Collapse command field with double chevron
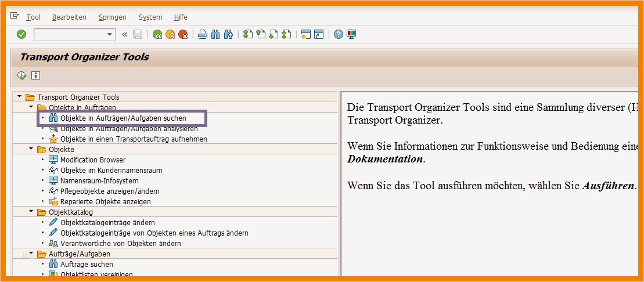 125,34
